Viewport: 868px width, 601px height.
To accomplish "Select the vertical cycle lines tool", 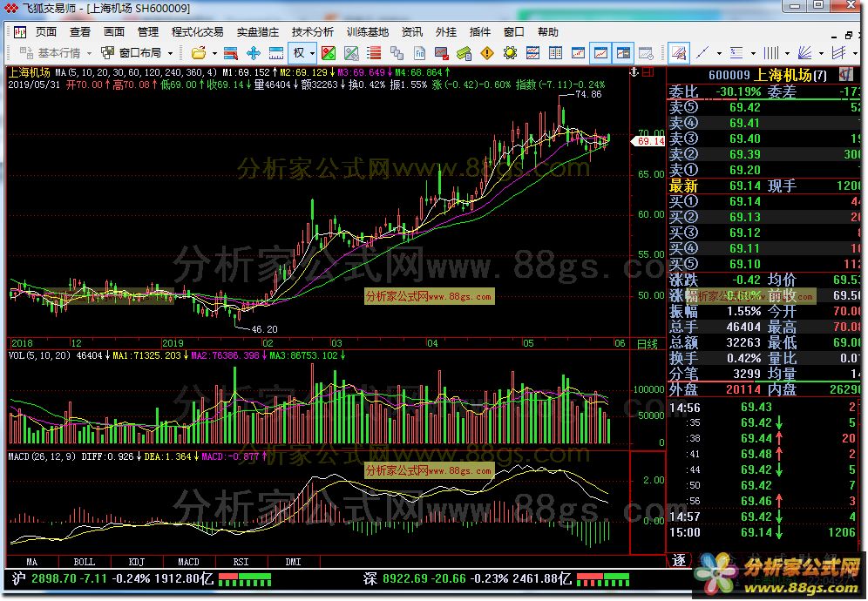I will tap(770, 53).
